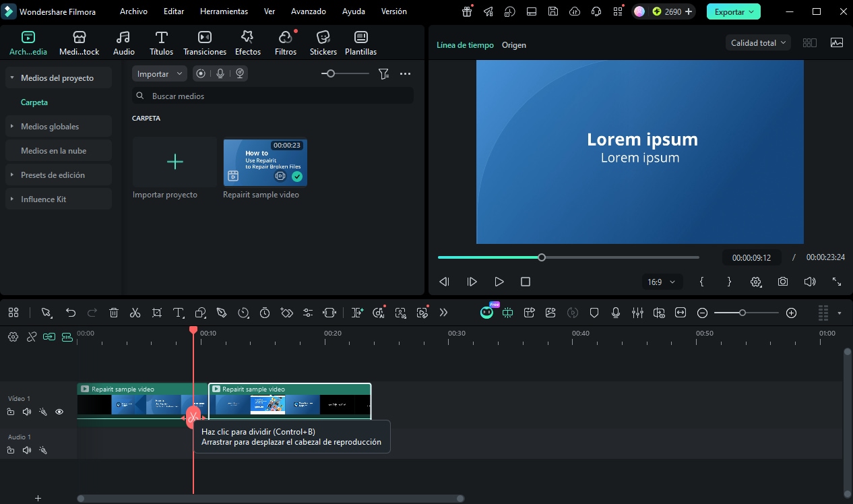
Task: Open the Filtros panel
Action: click(286, 43)
